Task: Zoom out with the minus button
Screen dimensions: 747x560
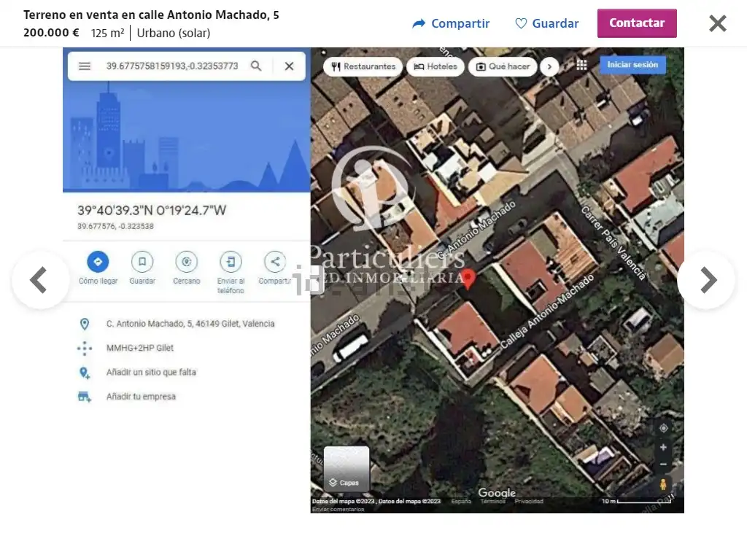Action: (x=663, y=464)
